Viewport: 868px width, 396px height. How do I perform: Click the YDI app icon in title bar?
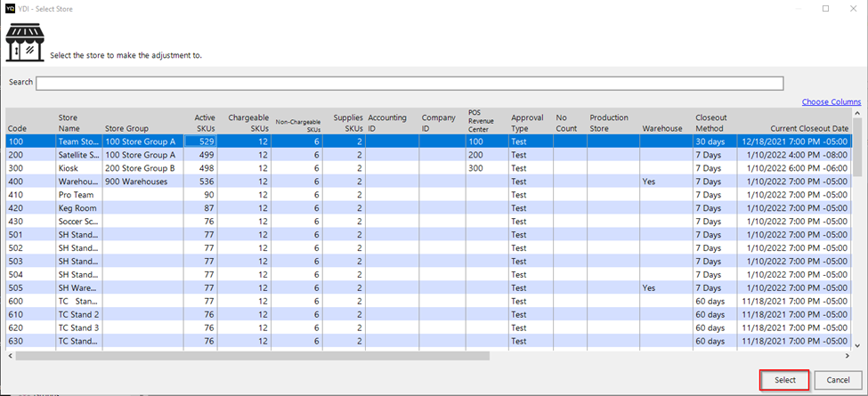(11, 8)
